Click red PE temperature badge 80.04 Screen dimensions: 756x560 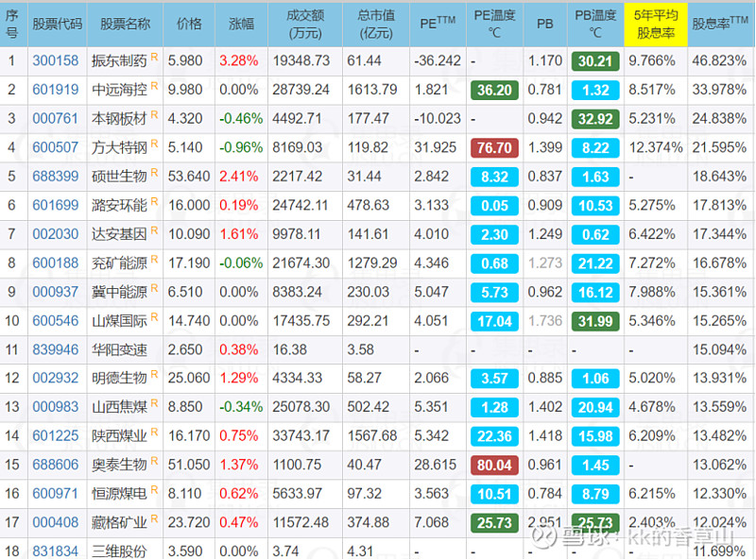pos(494,465)
